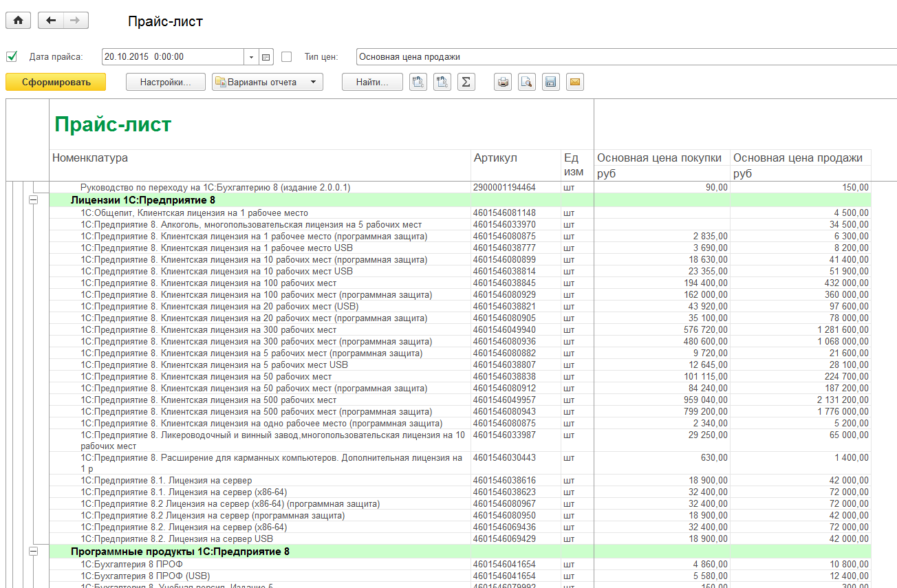
Task: Select the Основная цена продажи column header
Action: click(801, 158)
